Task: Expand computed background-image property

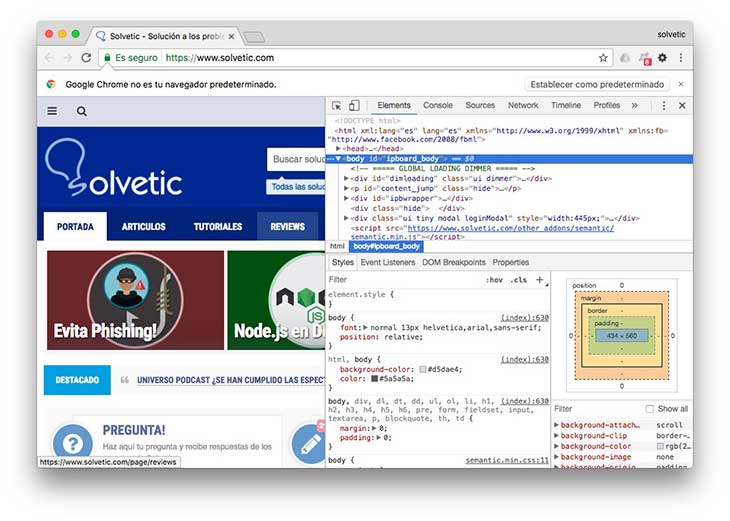Action: 556,457
